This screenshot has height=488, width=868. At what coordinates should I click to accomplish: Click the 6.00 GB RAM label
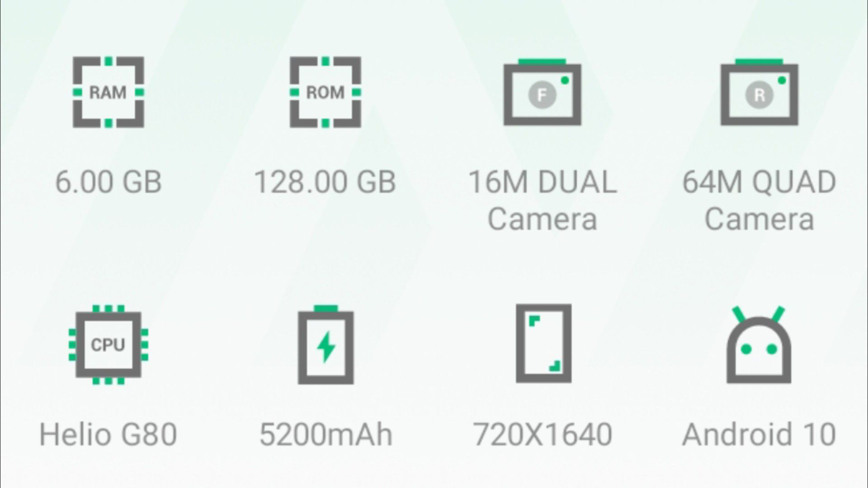(108, 182)
